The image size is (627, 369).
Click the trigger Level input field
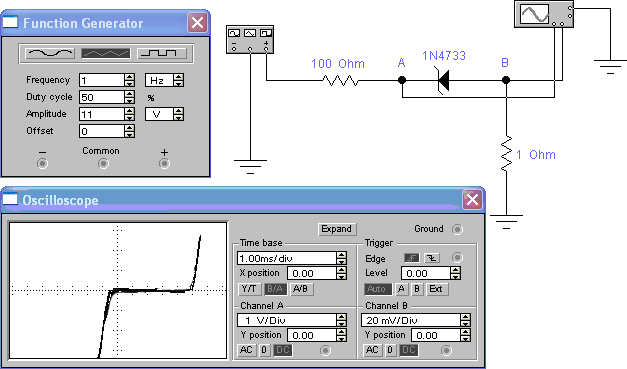click(x=426, y=273)
